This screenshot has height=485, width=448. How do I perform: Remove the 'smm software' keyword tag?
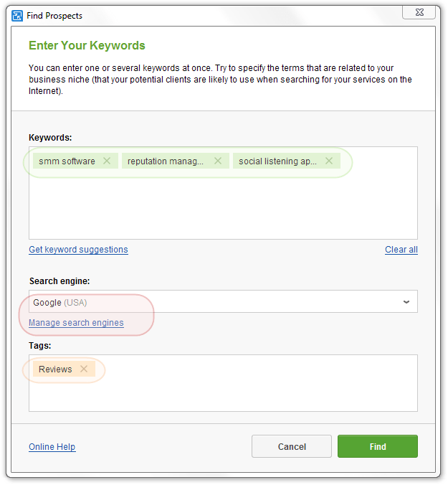[107, 161]
